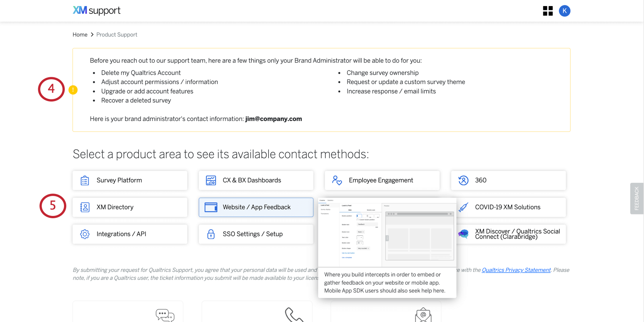Open the FEEDBACK side tab
The width and height of the screenshot is (644, 322).
(x=637, y=199)
